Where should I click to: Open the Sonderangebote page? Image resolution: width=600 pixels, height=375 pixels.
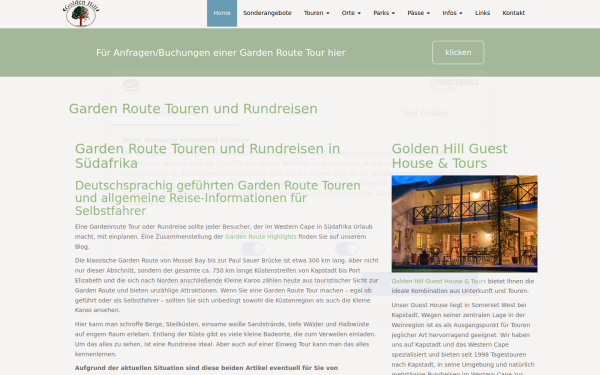click(267, 13)
